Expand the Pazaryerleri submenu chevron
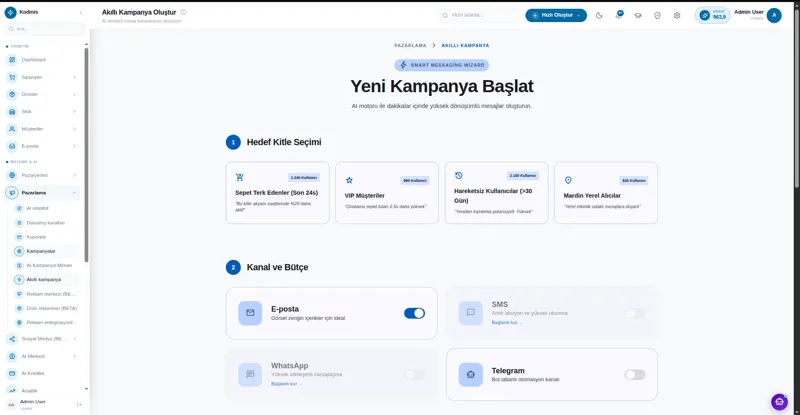The image size is (800, 415). 74,176
